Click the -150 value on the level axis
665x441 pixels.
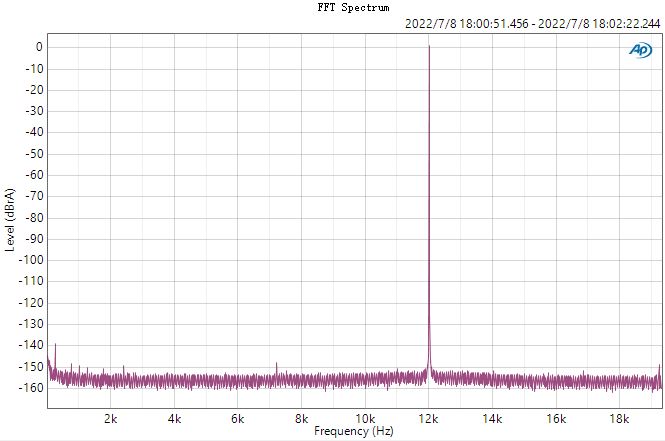tap(29, 367)
